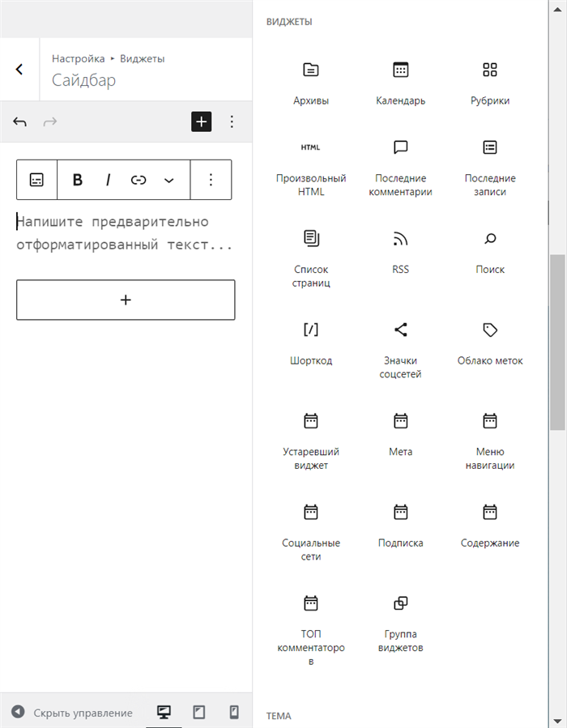The image size is (567, 728).
Task: Choose the Произвольный HTML widget
Action: pyautogui.click(x=311, y=168)
